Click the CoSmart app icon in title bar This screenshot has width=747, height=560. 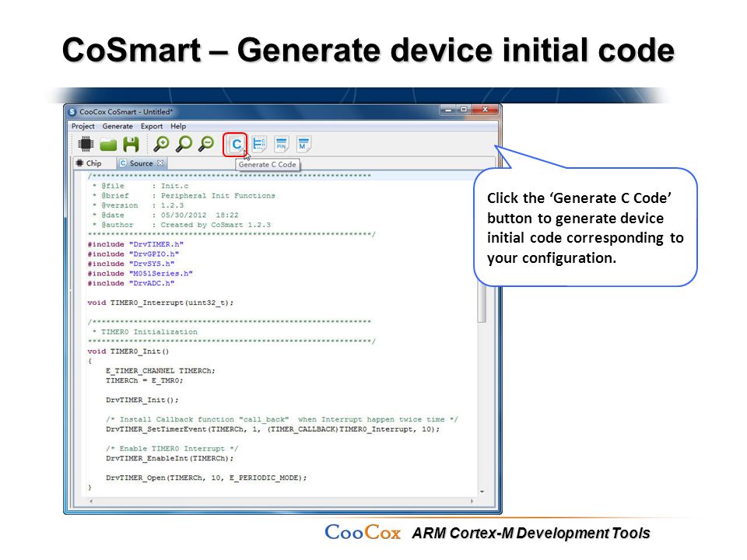(x=72, y=112)
